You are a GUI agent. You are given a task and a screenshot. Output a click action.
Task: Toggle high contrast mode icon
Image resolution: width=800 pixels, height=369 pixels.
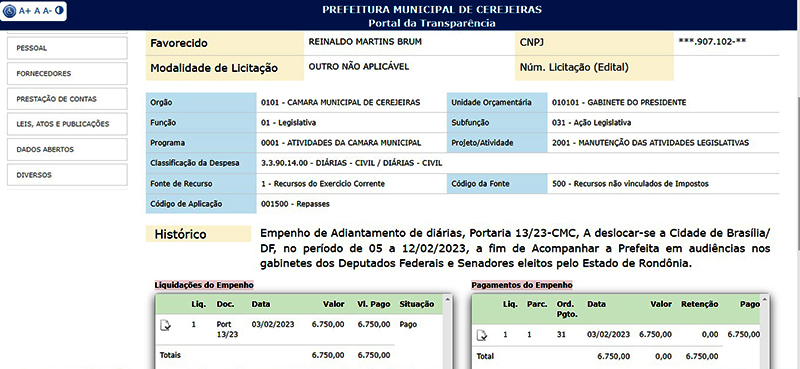[x=59, y=10]
